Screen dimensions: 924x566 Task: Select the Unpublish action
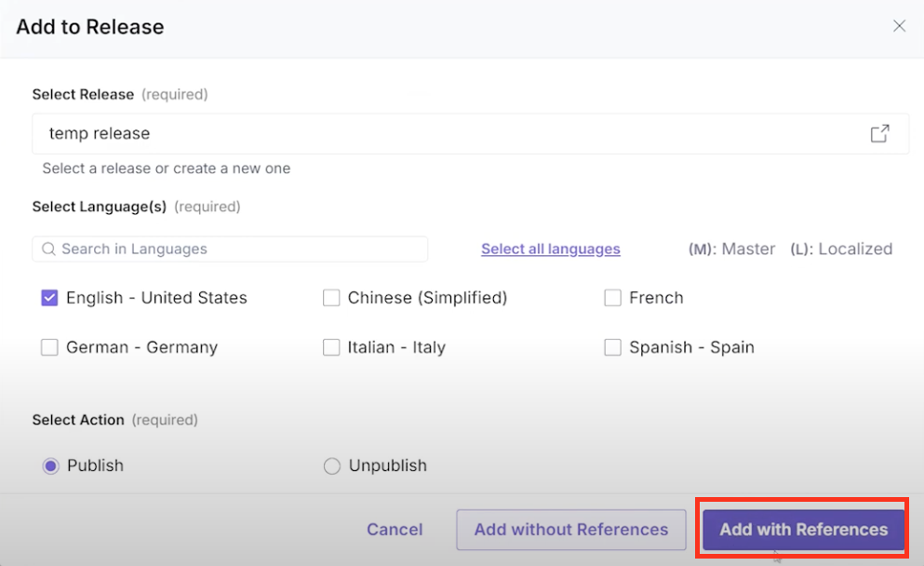point(332,465)
